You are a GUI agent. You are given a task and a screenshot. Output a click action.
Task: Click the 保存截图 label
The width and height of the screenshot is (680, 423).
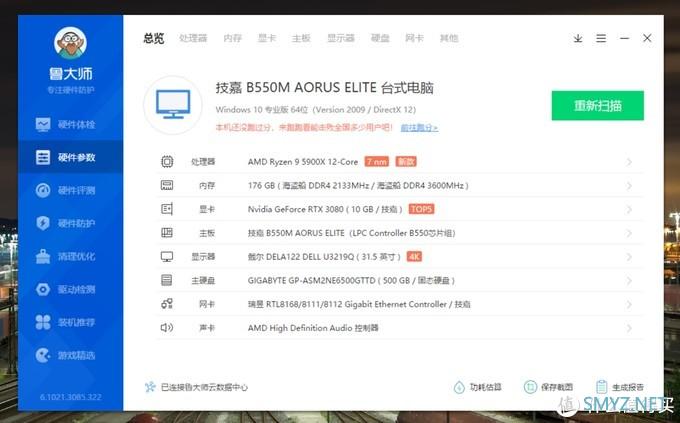click(557, 387)
